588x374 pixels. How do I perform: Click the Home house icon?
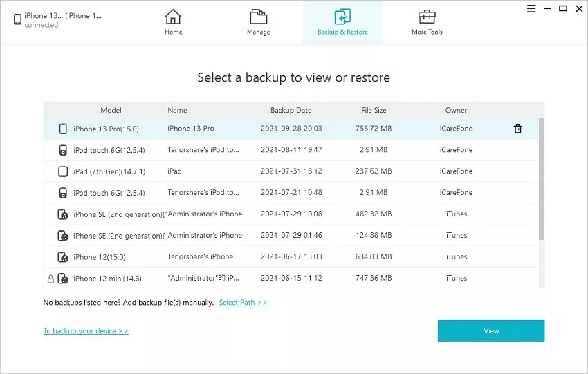click(x=173, y=17)
